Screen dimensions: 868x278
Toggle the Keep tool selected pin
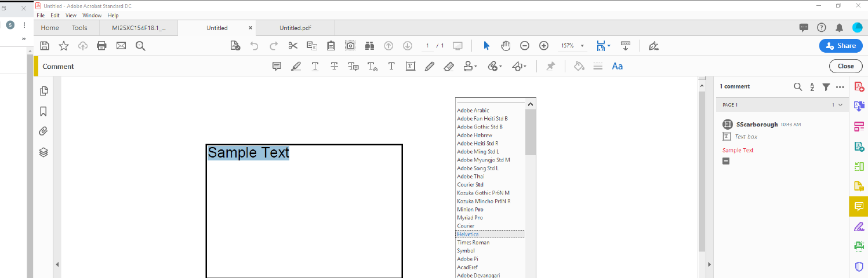(x=551, y=67)
